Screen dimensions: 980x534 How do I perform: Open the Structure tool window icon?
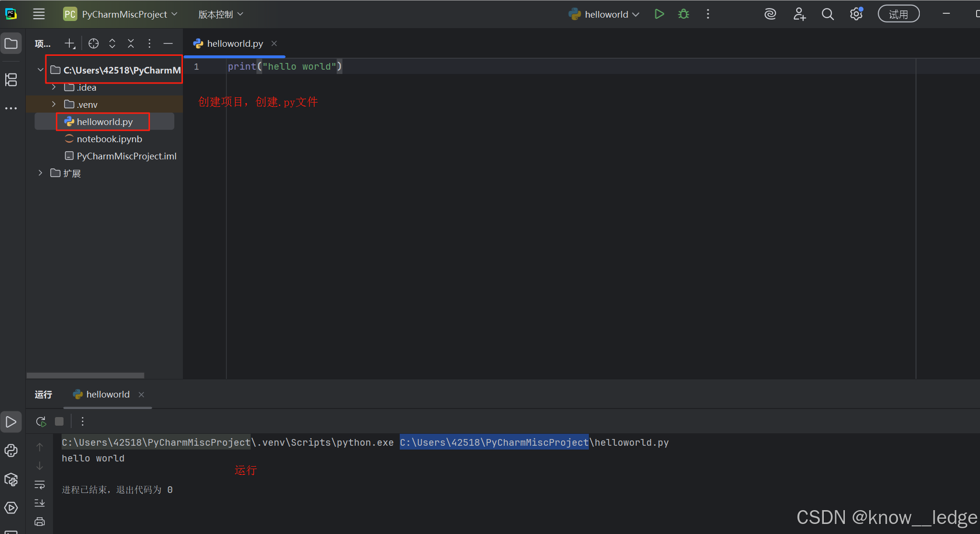(x=11, y=80)
